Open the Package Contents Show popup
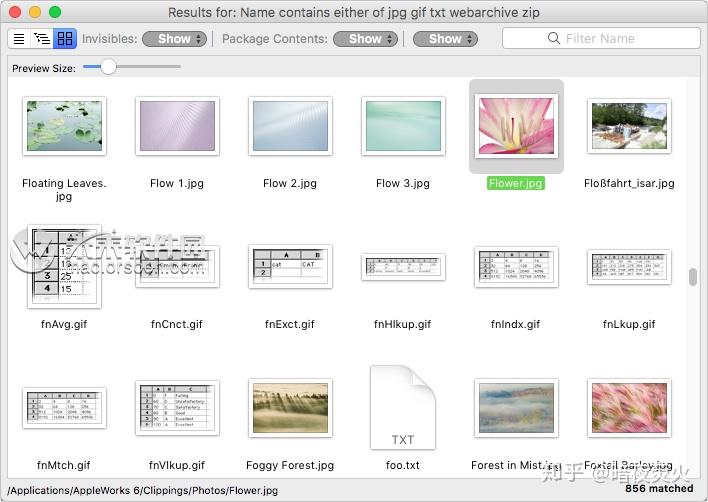 click(x=365, y=39)
